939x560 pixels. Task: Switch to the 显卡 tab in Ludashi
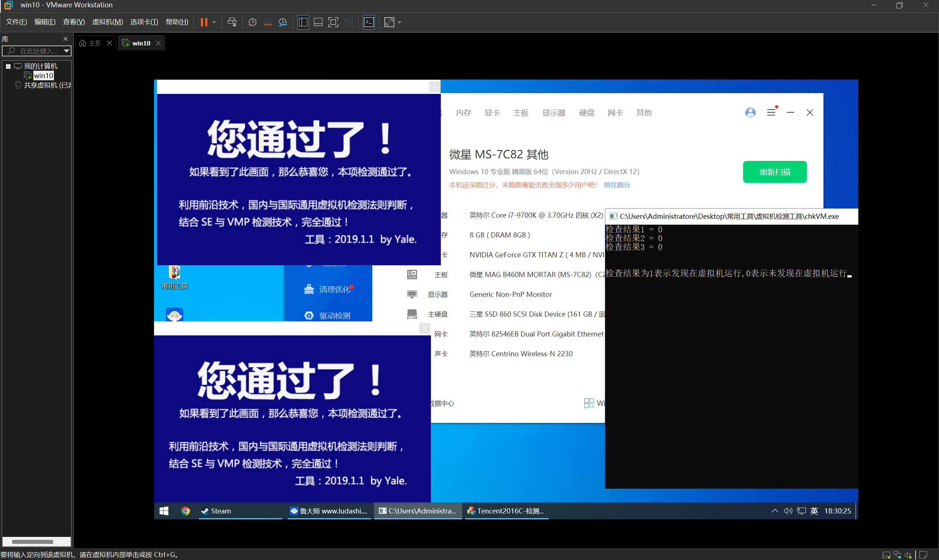click(492, 113)
